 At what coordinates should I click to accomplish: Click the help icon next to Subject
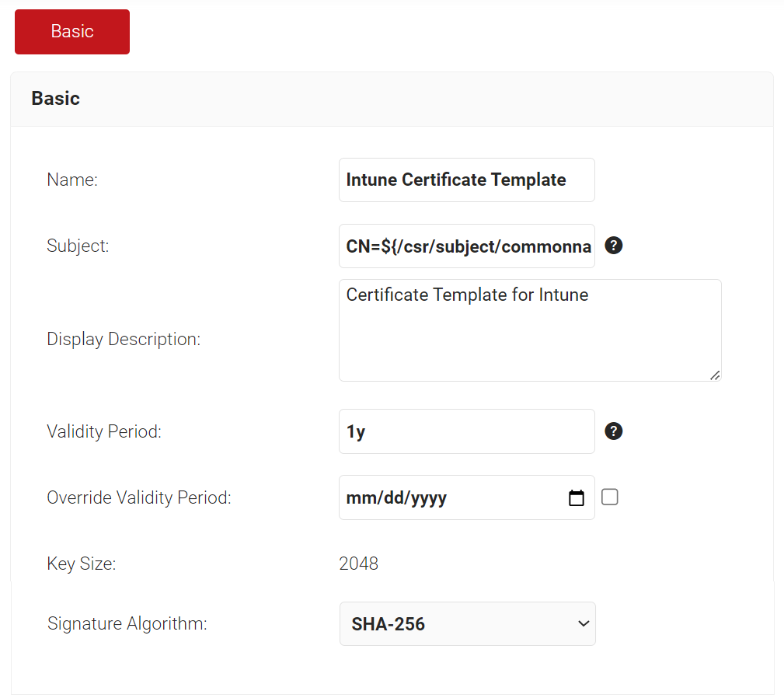coord(613,246)
